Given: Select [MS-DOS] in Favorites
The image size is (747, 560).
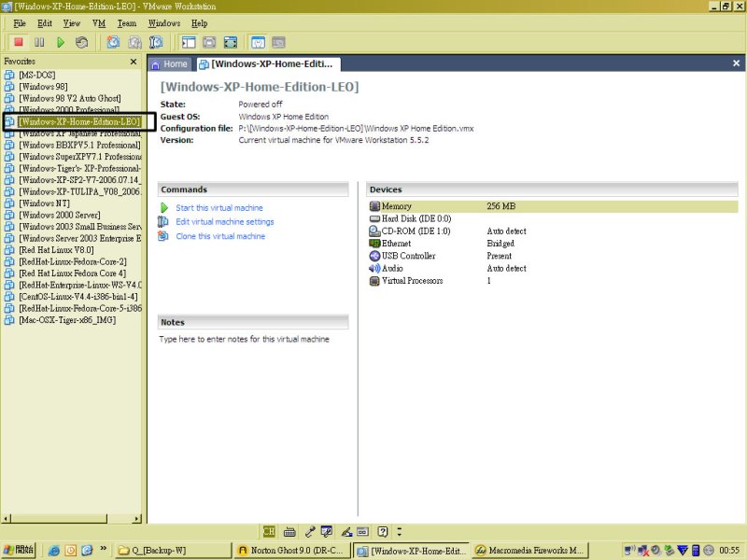Looking at the screenshot, I should (x=37, y=76).
